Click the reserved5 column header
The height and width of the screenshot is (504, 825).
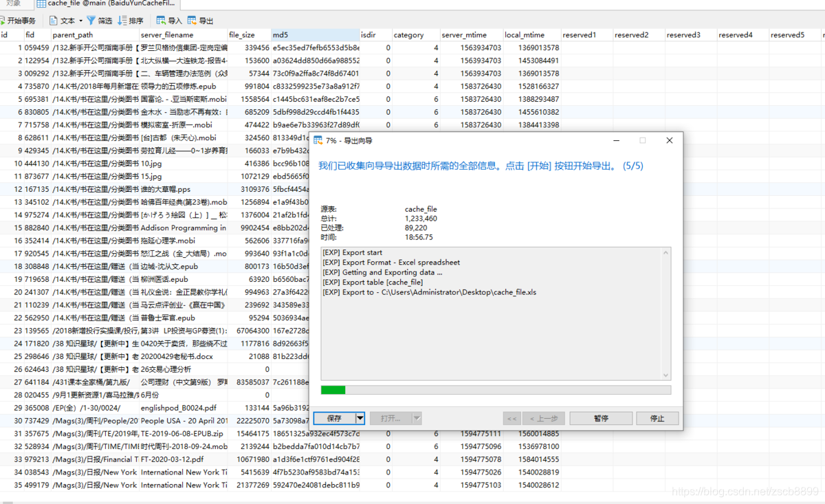(795, 34)
